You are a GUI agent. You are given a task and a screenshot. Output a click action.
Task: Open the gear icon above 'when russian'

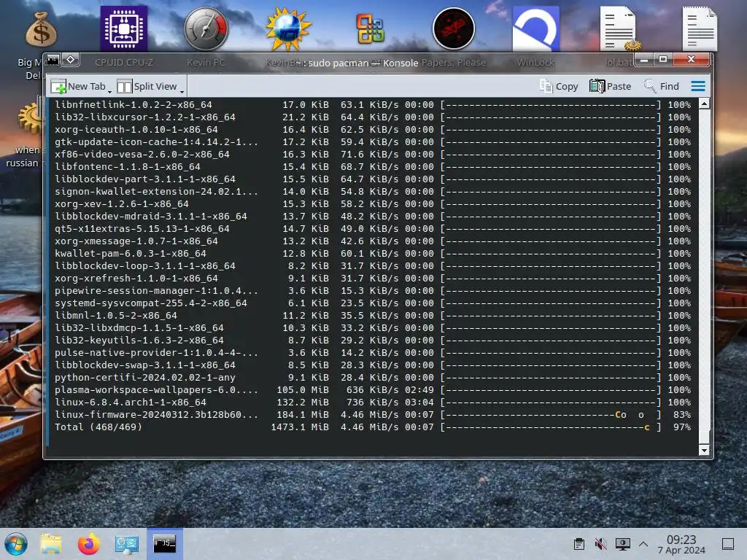(31, 117)
